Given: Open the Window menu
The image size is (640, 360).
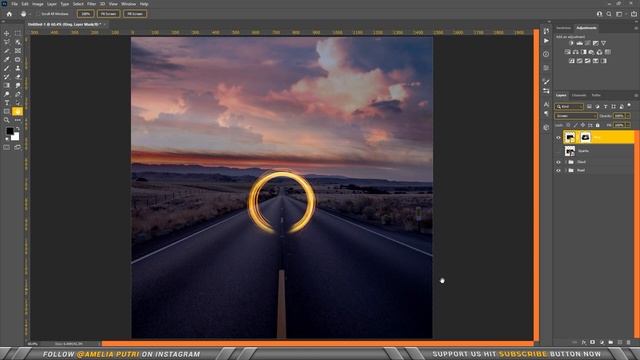Looking at the screenshot, I should [x=128, y=4].
